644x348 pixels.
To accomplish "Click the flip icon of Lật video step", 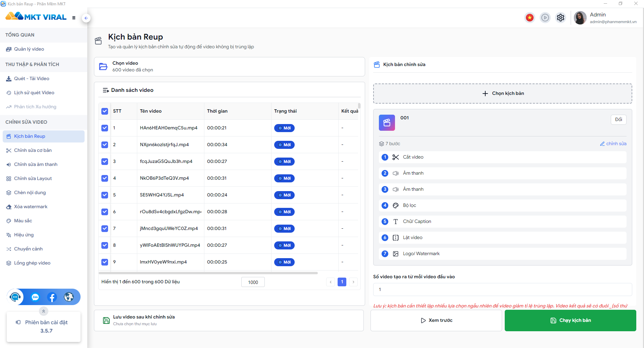I will 396,238.
